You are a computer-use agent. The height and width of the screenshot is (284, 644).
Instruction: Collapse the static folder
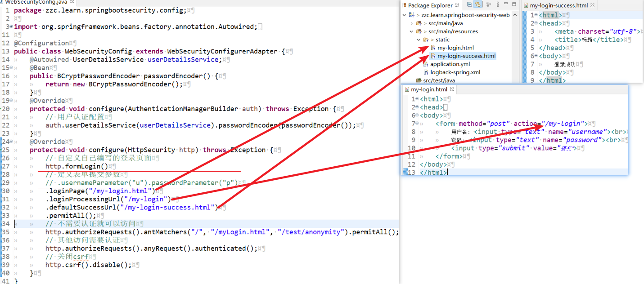coord(419,40)
